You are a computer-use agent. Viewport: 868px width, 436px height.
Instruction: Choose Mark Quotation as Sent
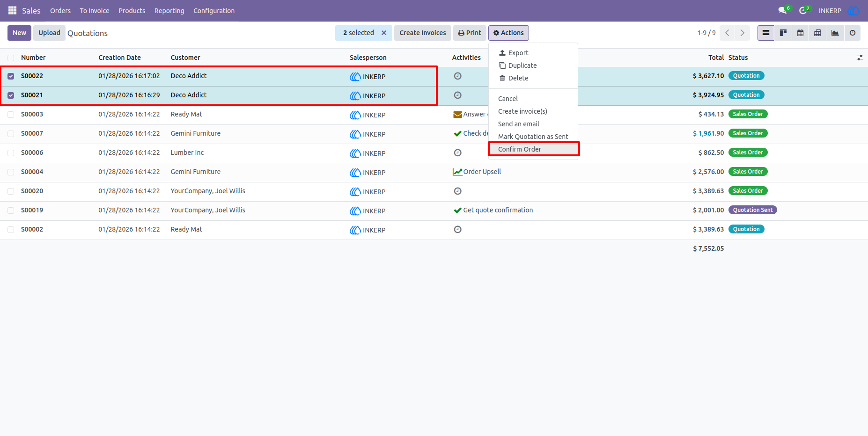click(533, 137)
